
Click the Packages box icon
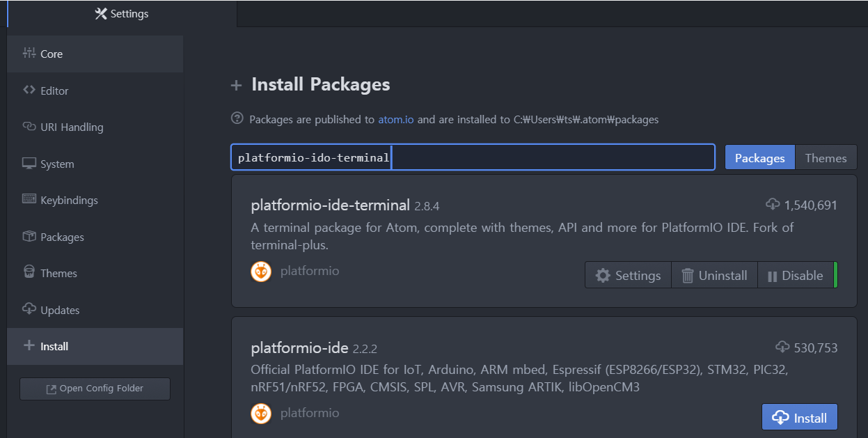pos(29,237)
